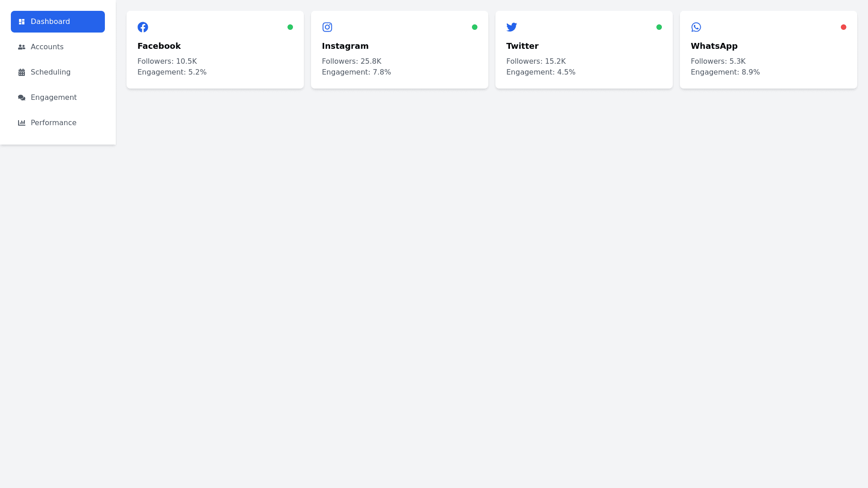This screenshot has height=488, width=868.
Task: Go to the Scheduling section
Action: (x=51, y=72)
